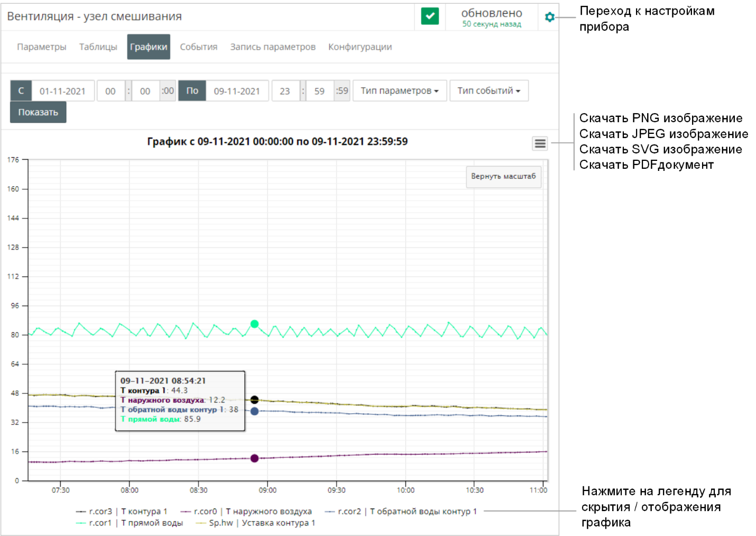Image resolution: width=756 pixels, height=536 pixels.
Task: Click the end date field 09-11-2021
Action: [237, 91]
